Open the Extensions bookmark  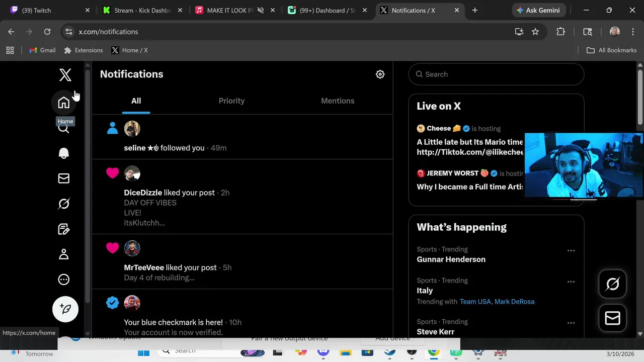point(84,50)
